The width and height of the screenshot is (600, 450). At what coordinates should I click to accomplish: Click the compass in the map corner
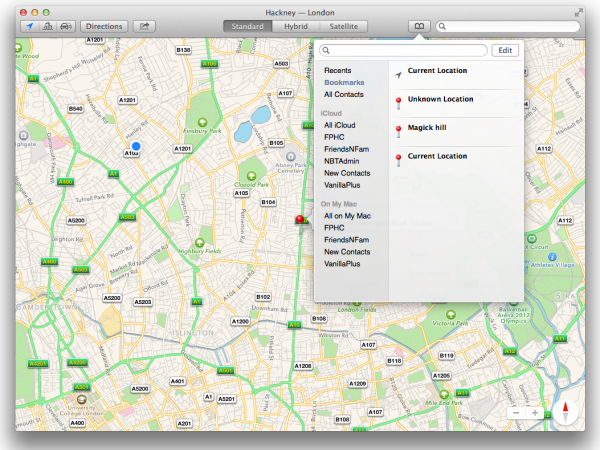click(565, 412)
